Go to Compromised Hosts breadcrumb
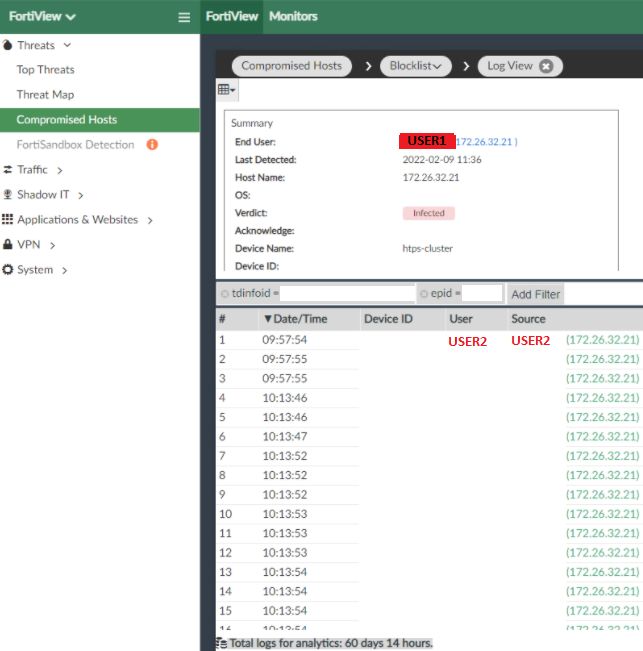643x651 pixels. click(291, 66)
